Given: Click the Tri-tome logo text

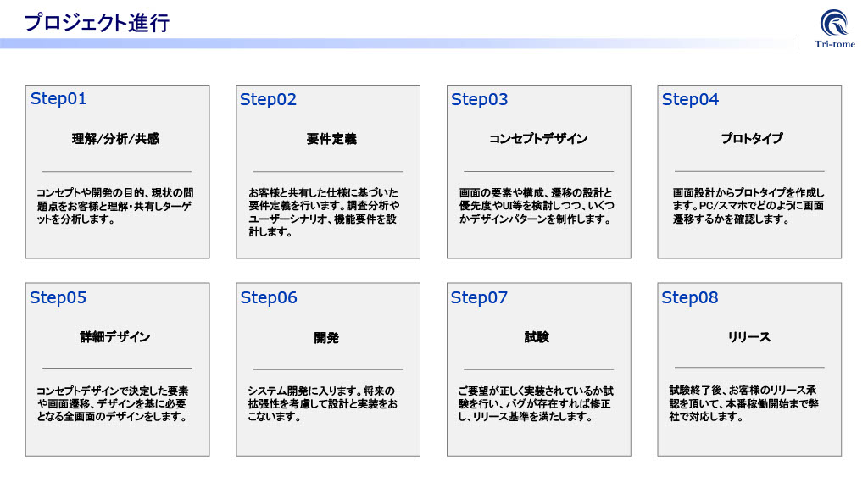Looking at the screenshot, I should click(x=834, y=44).
